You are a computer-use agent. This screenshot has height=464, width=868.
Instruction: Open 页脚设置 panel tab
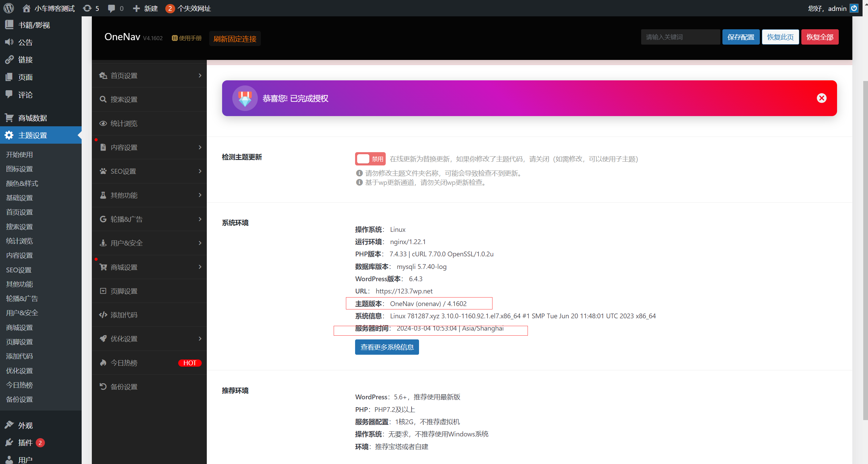click(149, 291)
